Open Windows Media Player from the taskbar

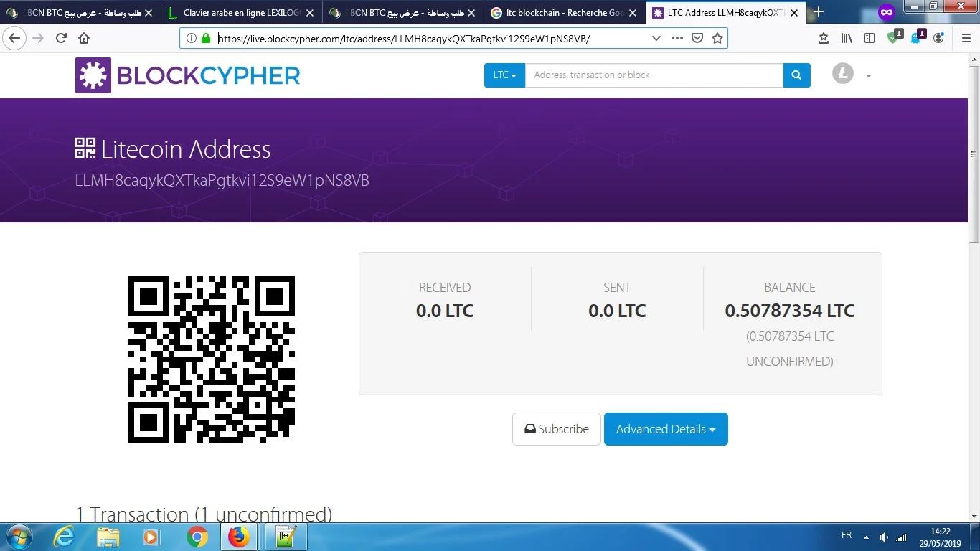152,537
